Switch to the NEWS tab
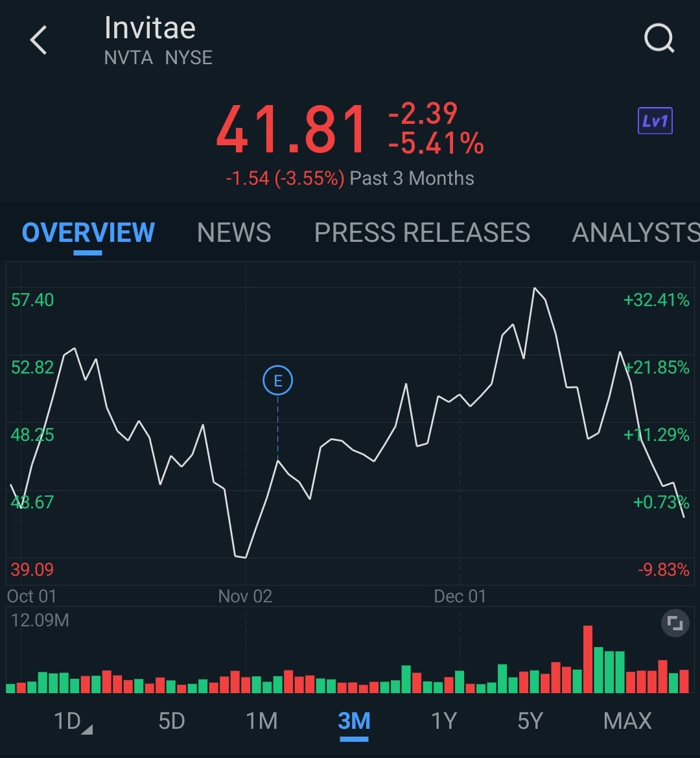This screenshot has width=700, height=758. point(234,233)
